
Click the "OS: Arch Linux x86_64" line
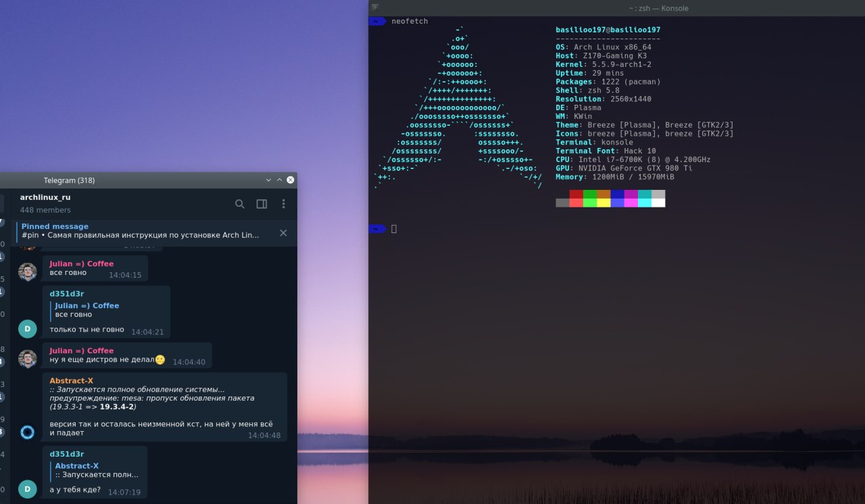tap(603, 47)
